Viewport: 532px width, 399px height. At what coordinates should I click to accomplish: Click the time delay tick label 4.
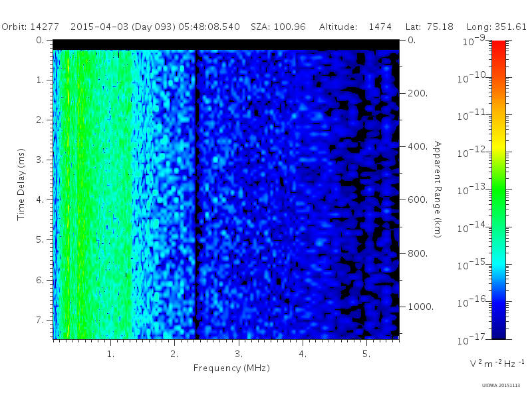click(x=41, y=200)
